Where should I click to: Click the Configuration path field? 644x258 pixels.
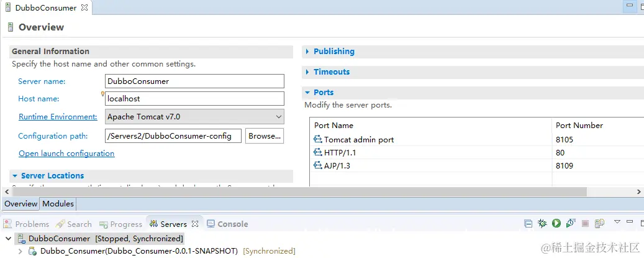tap(173, 136)
